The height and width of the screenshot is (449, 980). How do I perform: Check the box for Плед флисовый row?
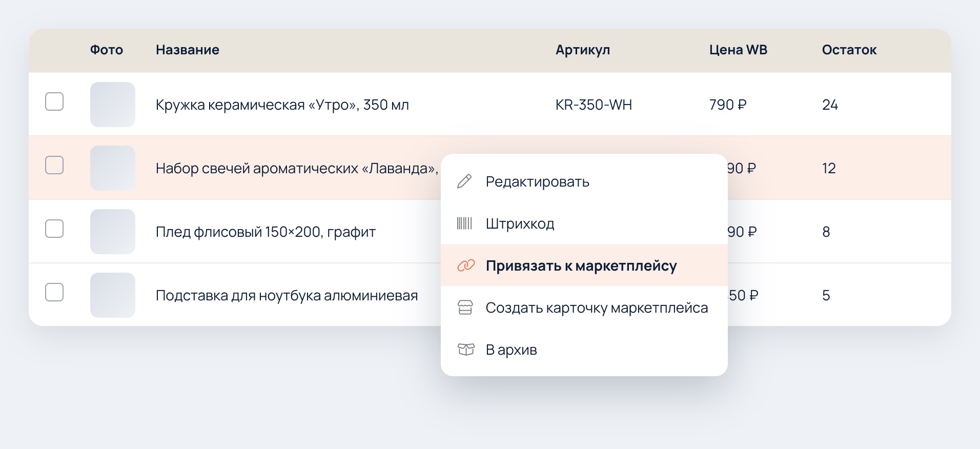54,229
